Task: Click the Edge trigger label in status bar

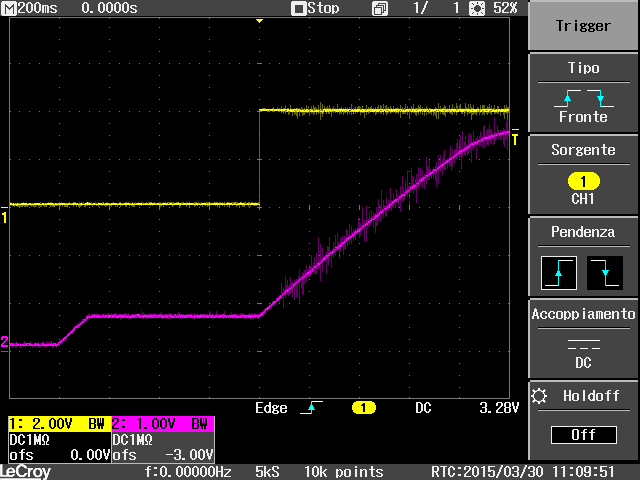Action: click(x=271, y=408)
